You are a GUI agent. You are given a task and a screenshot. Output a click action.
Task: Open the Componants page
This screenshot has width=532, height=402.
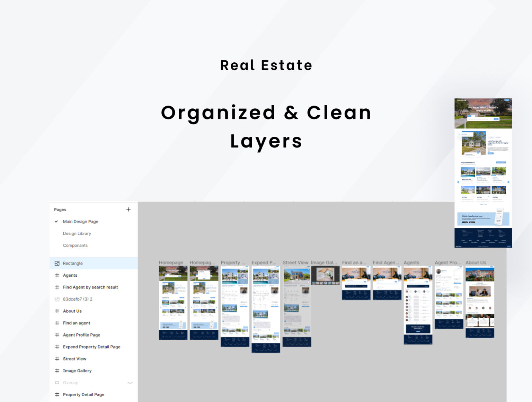coord(75,245)
